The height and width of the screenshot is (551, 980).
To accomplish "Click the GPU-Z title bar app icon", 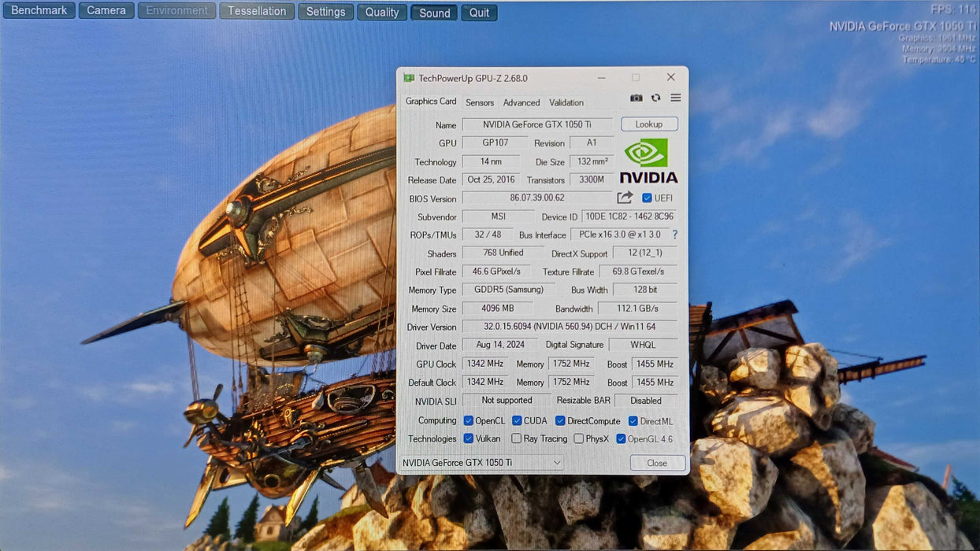I will click(409, 78).
